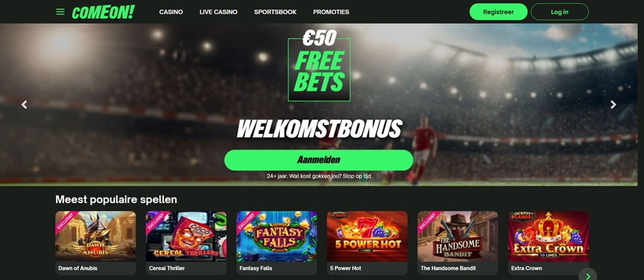Open the Promoties page

click(x=331, y=12)
